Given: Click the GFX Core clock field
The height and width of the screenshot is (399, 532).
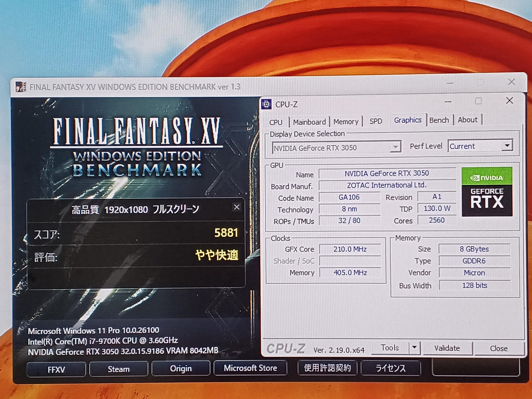Looking at the screenshot, I should pyautogui.click(x=350, y=249).
